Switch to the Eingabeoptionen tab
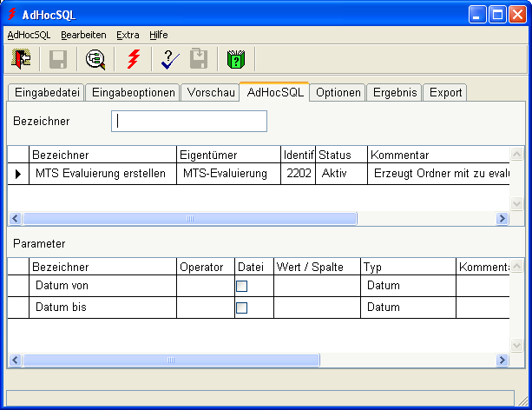Image resolution: width=532 pixels, height=410 pixels. (134, 92)
